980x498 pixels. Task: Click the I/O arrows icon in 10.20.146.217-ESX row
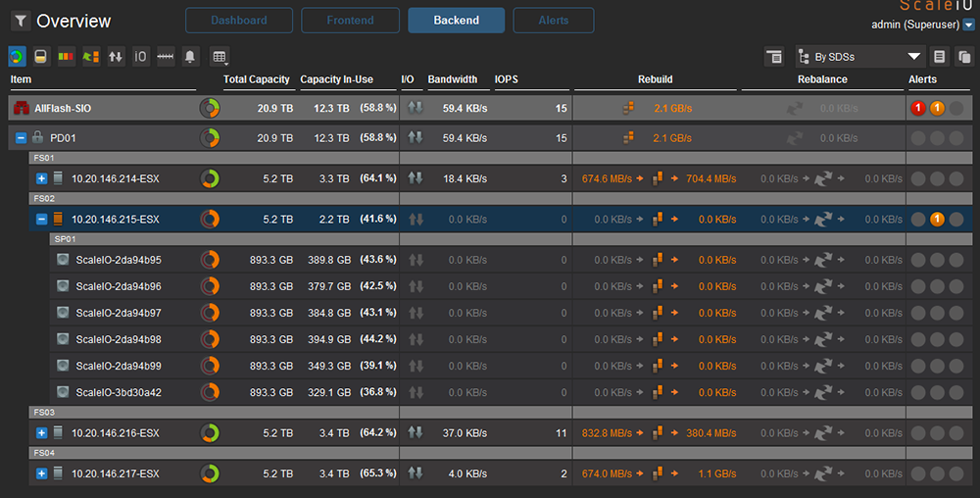coord(416,473)
